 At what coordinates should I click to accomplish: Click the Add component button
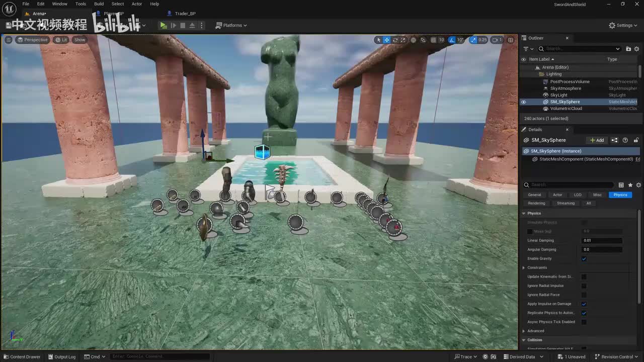(x=597, y=140)
